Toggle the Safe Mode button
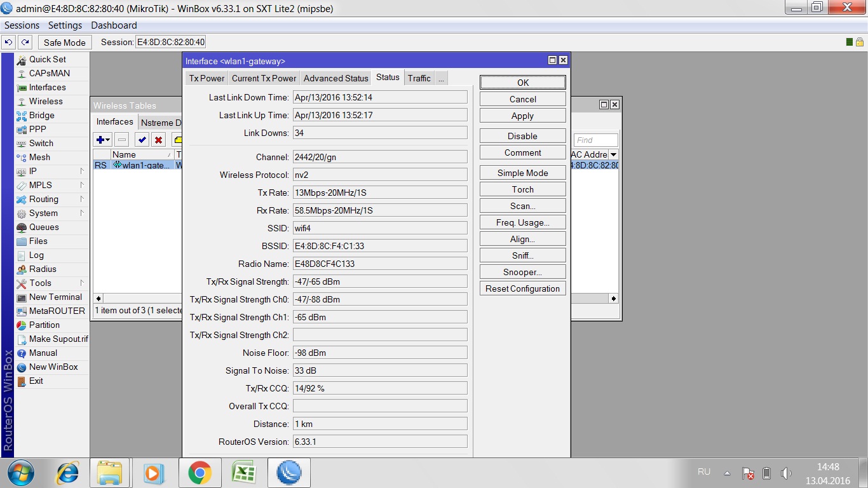The image size is (868, 488). click(64, 43)
